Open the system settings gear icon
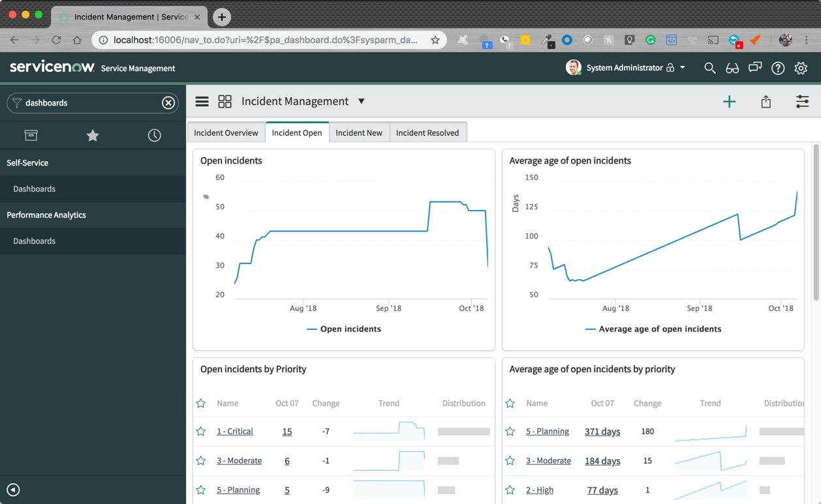The height and width of the screenshot is (504, 821). 801,68
